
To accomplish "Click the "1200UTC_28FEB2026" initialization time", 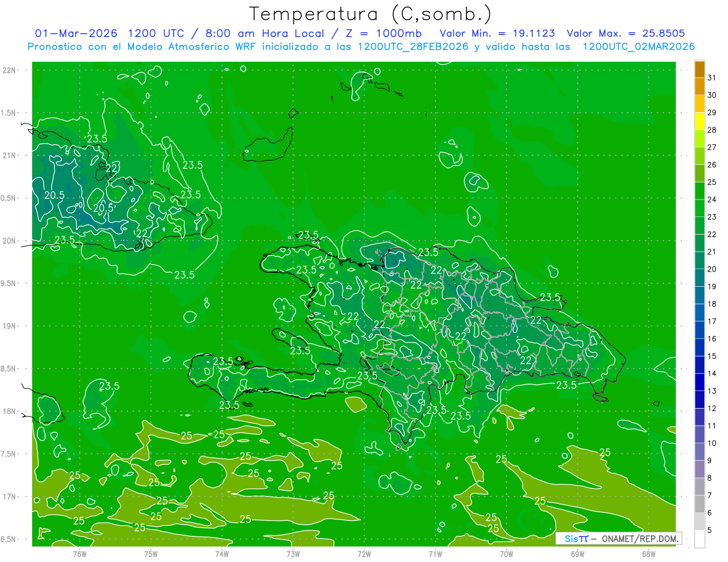I will 413,47.
